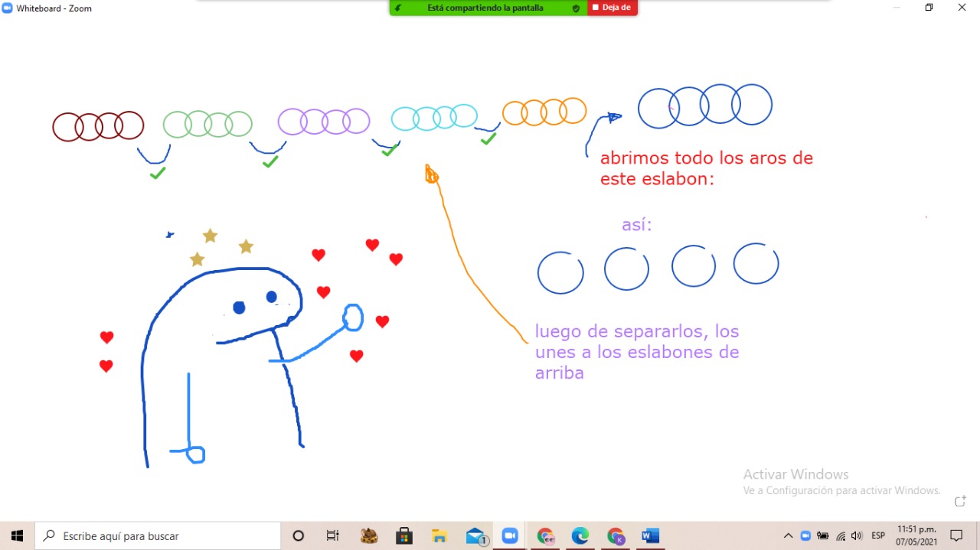This screenshot has width=980, height=550.
Task: Click the pin icon on sharing bar
Action: (x=398, y=8)
